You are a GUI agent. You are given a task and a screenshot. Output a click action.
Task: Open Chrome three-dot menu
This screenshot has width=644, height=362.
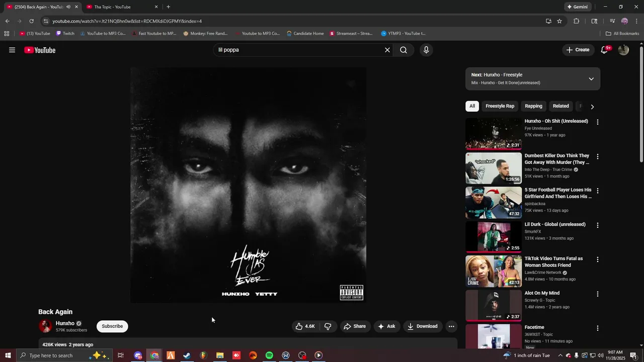click(637, 21)
